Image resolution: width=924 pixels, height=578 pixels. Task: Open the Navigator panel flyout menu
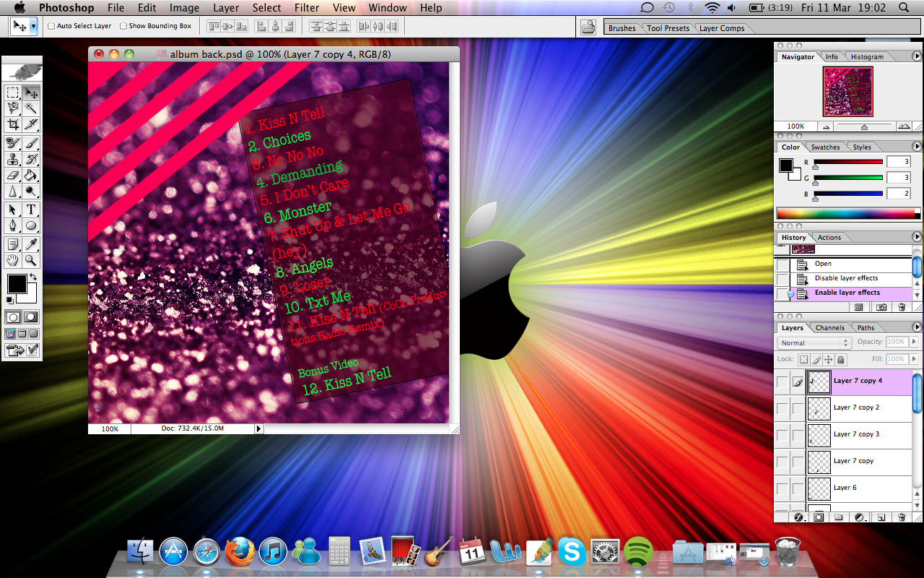917,56
